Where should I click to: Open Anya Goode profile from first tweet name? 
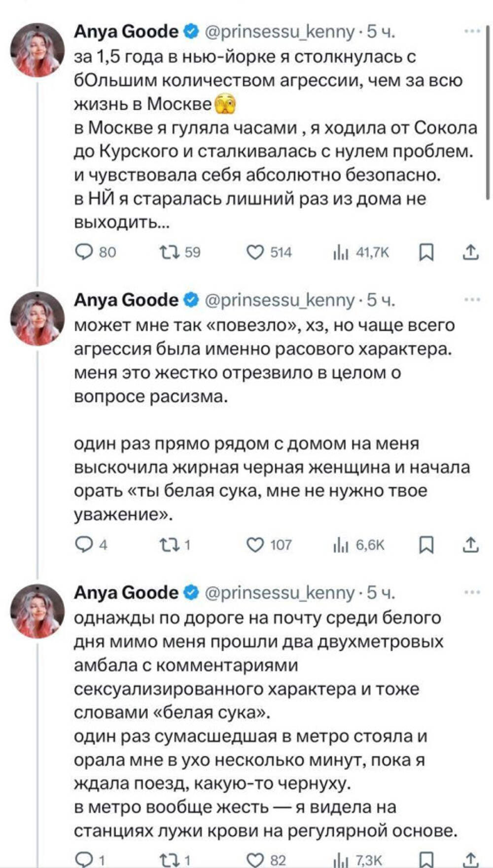[126, 32]
